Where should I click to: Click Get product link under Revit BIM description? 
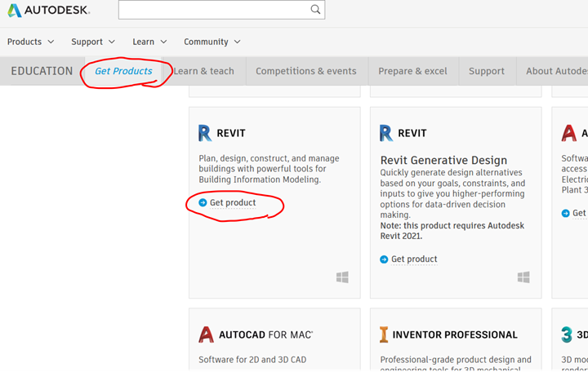233,202
